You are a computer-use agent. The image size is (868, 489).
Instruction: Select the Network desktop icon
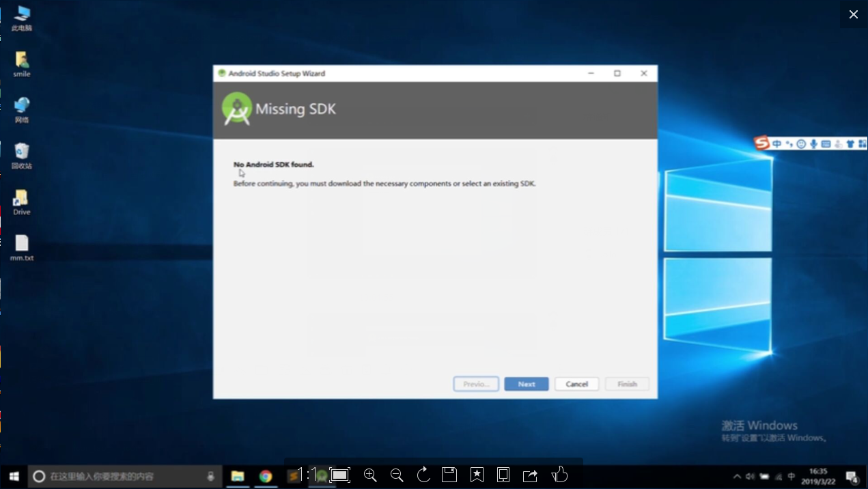(x=22, y=110)
